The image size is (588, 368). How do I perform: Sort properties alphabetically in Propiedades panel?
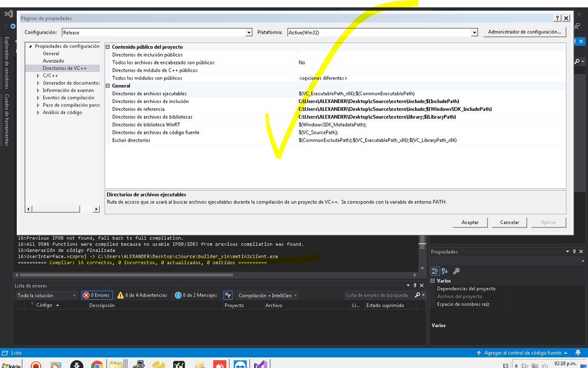(445, 271)
